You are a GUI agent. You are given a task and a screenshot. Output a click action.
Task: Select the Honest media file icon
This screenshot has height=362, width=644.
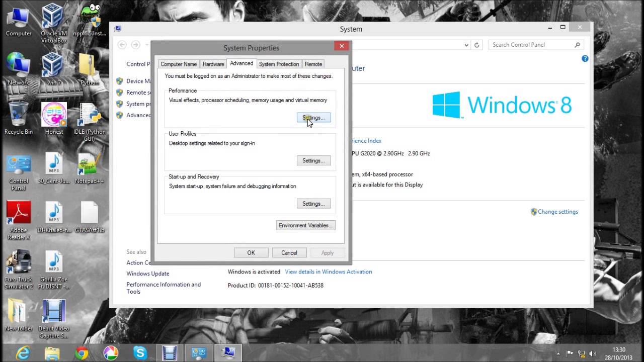click(x=54, y=119)
